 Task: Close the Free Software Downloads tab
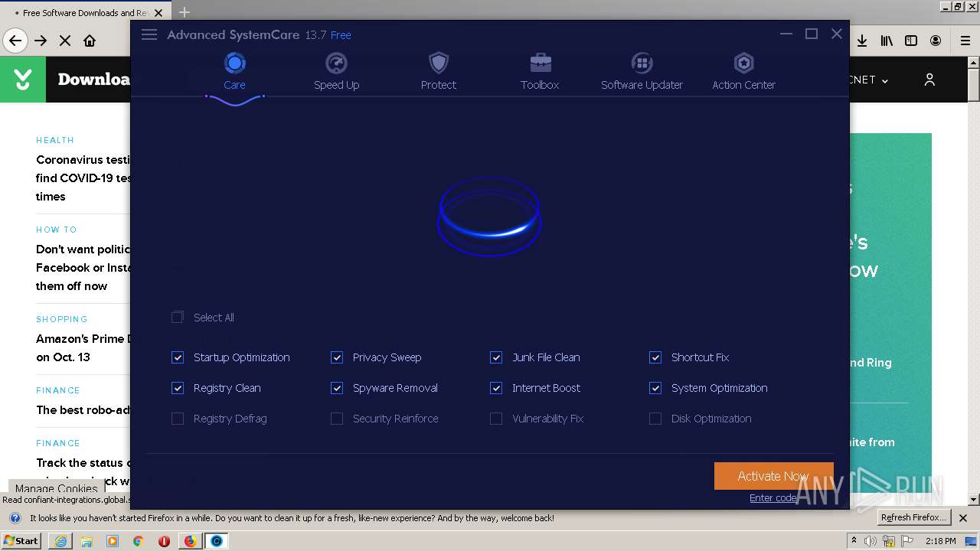point(158,13)
